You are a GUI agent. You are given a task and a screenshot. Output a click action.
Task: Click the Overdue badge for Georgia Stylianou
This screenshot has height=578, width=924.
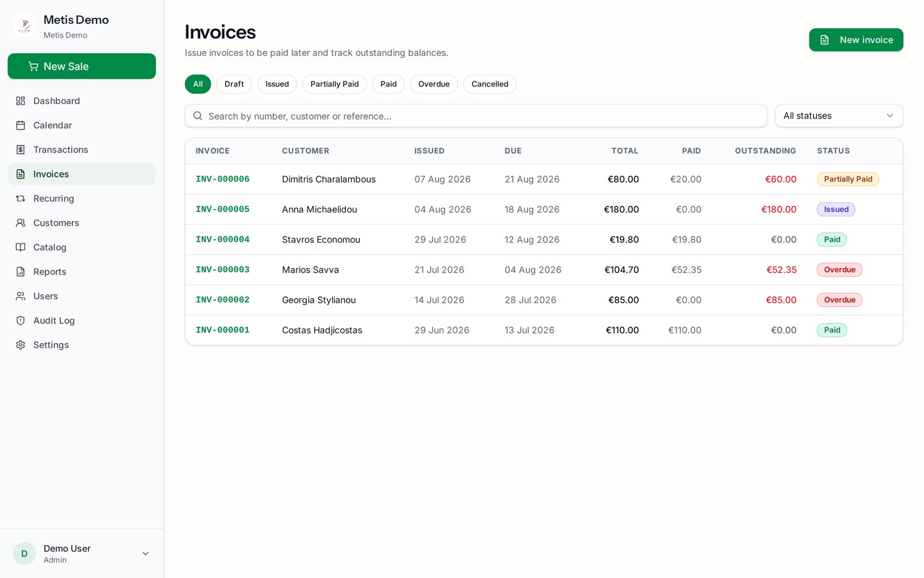(839, 300)
